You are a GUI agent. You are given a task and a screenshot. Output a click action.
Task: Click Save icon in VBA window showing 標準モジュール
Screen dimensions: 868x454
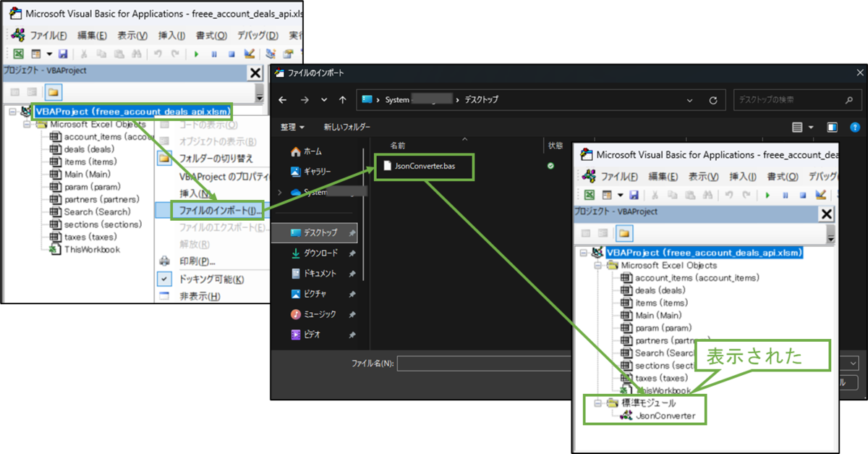point(634,195)
